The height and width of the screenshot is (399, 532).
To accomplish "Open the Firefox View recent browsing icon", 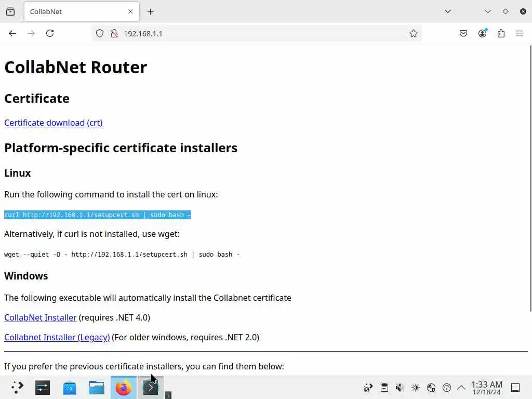I will pos(10,11).
